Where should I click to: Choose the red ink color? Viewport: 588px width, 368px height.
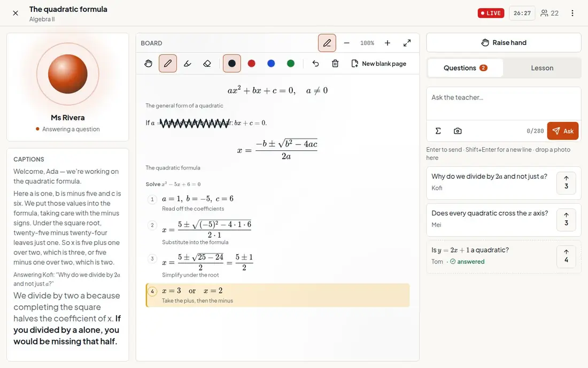coord(252,64)
